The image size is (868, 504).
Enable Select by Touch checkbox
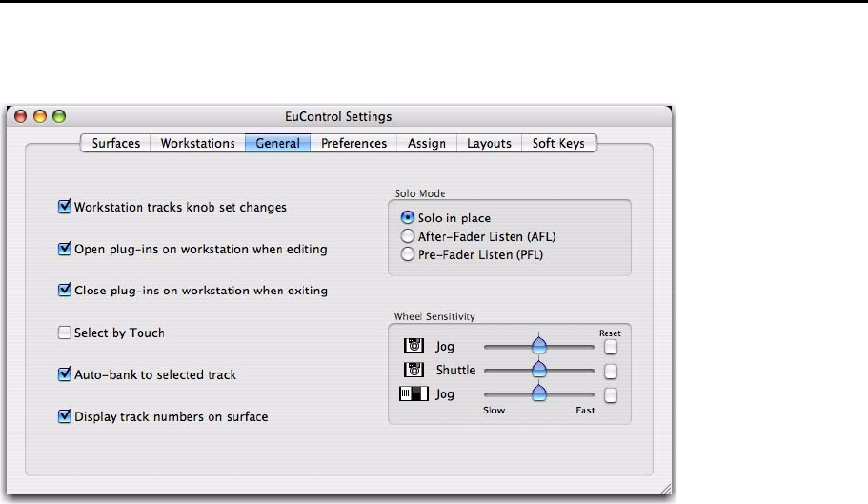point(64,333)
